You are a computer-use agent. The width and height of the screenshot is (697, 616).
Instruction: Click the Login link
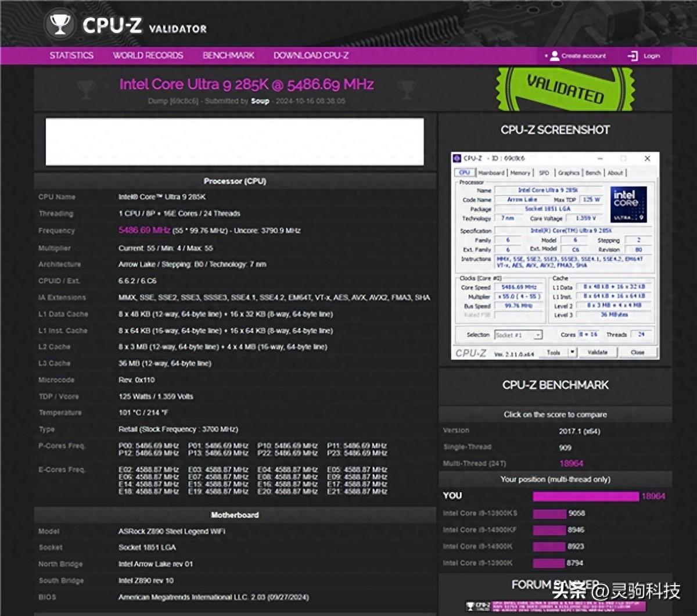click(x=652, y=56)
